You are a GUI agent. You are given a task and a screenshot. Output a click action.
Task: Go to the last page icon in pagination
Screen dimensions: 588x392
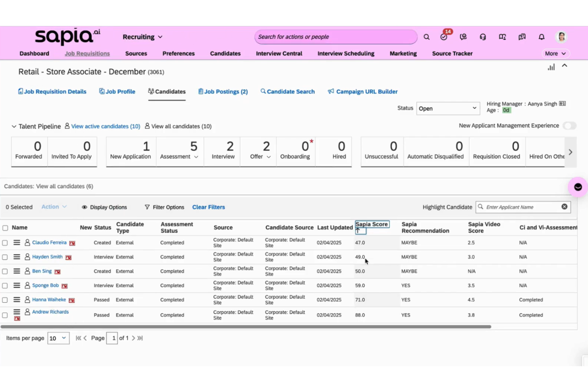[x=140, y=338]
